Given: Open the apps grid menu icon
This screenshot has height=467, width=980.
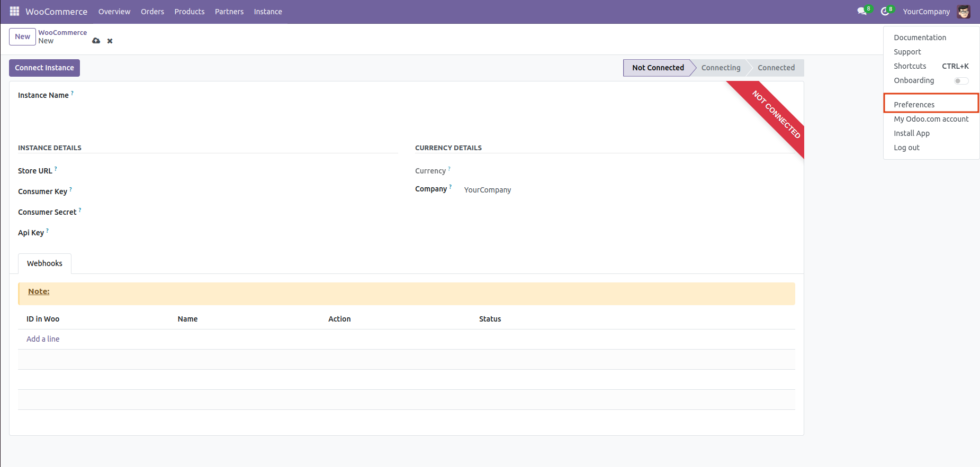Looking at the screenshot, I should point(14,11).
